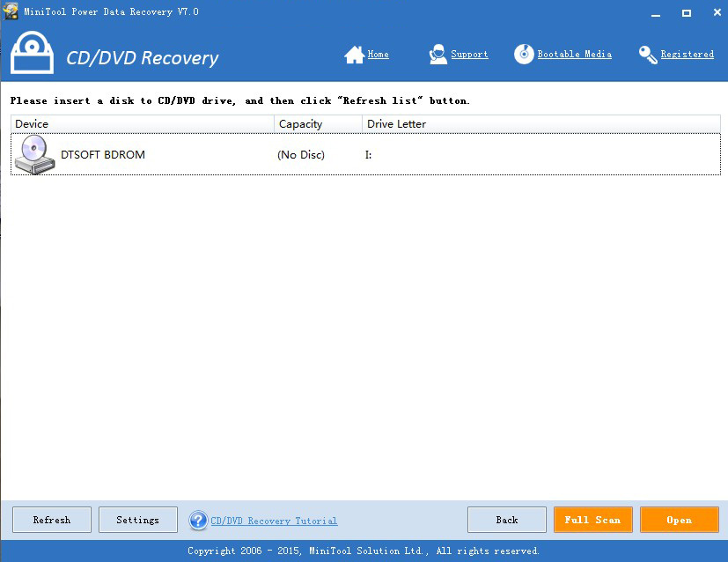Click the house icon beside Home
The width and height of the screenshot is (728, 562).
tap(354, 55)
